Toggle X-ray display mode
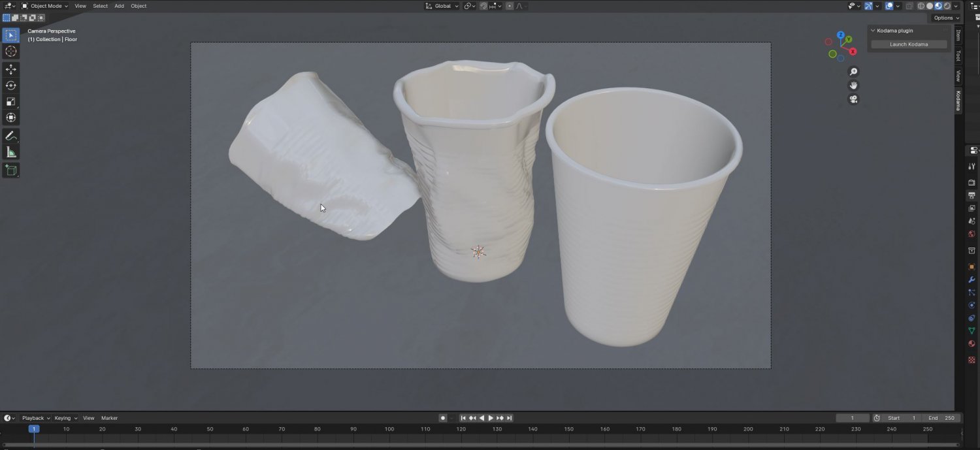The image size is (980, 450). (909, 6)
